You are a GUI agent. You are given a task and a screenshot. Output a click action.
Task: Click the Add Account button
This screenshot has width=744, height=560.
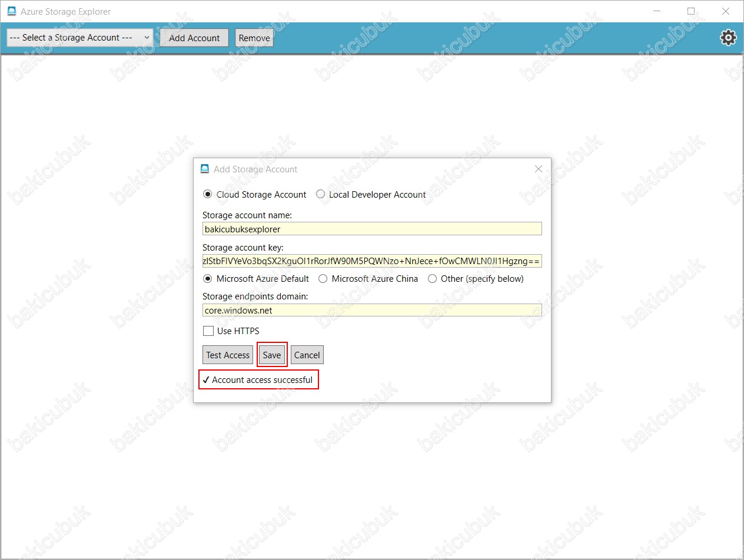point(194,38)
